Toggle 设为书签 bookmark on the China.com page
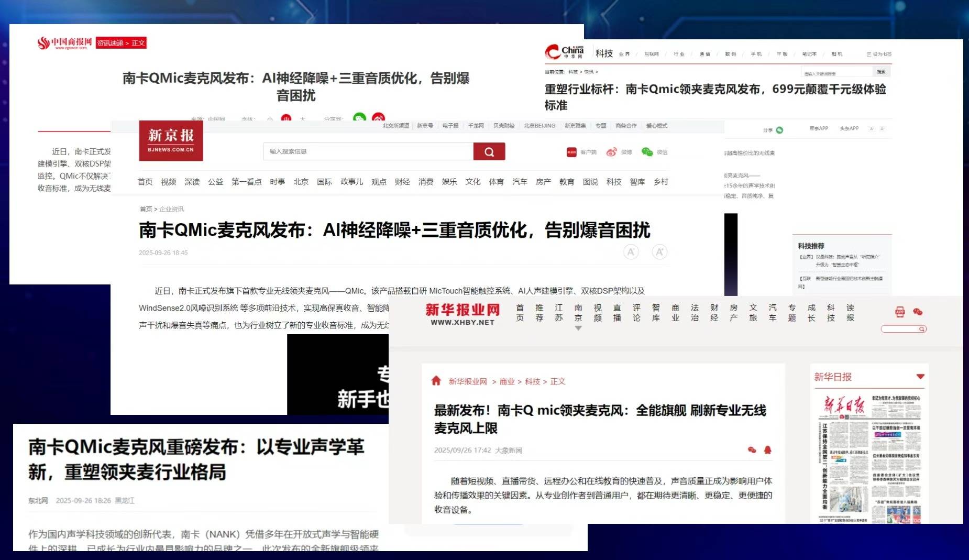The width and height of the screenshot is (969, 560). 878,53
